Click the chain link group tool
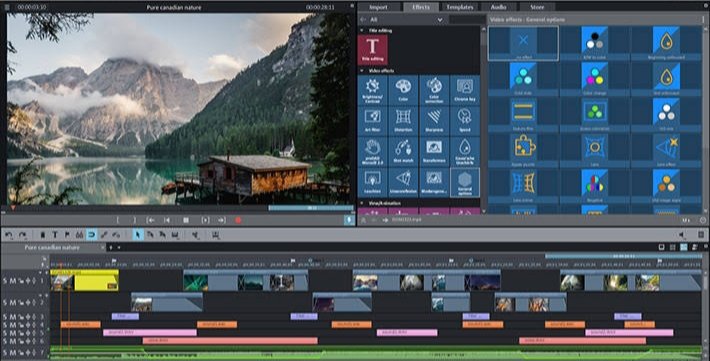This screenshot has width=710, height=361. 104,235
